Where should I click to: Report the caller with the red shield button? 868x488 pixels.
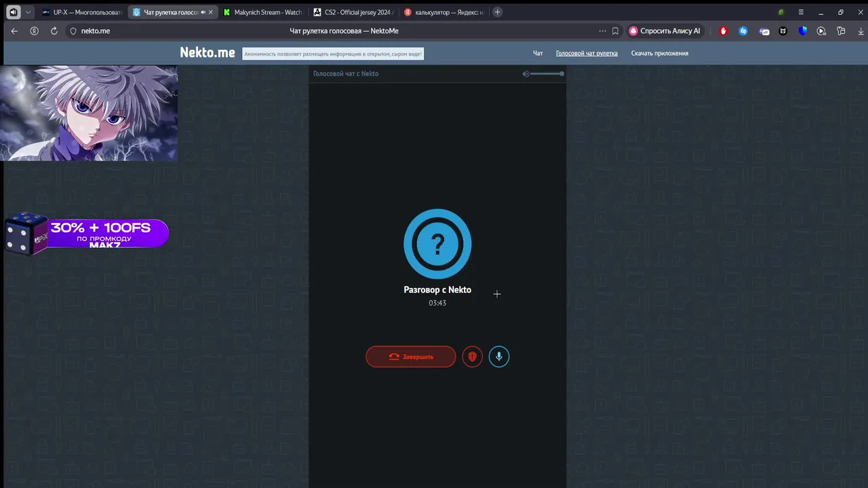(472, 357)
